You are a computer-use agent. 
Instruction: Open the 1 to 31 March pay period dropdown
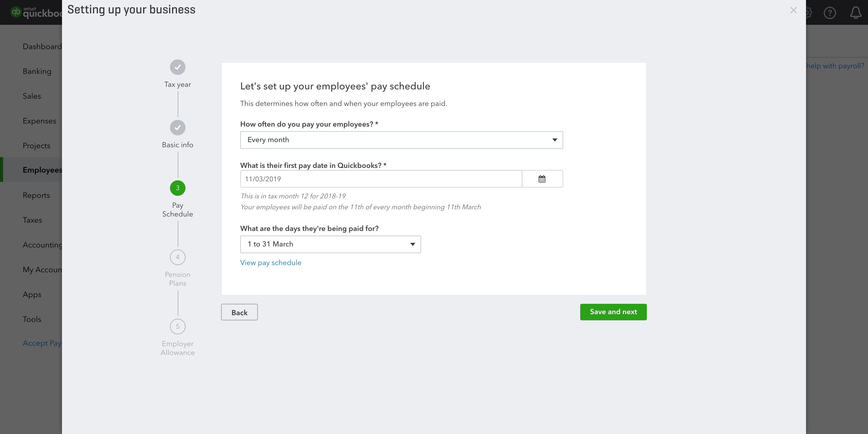(x=330, y=244)
